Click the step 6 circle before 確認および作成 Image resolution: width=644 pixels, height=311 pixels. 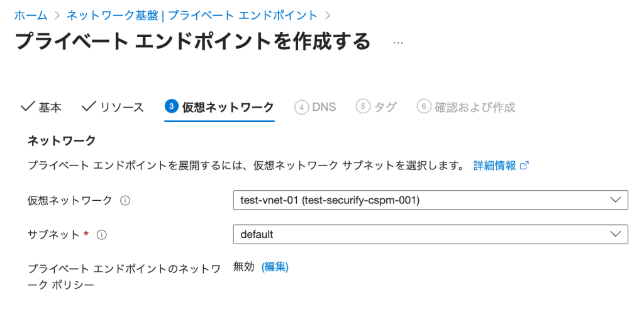(424, 107)
